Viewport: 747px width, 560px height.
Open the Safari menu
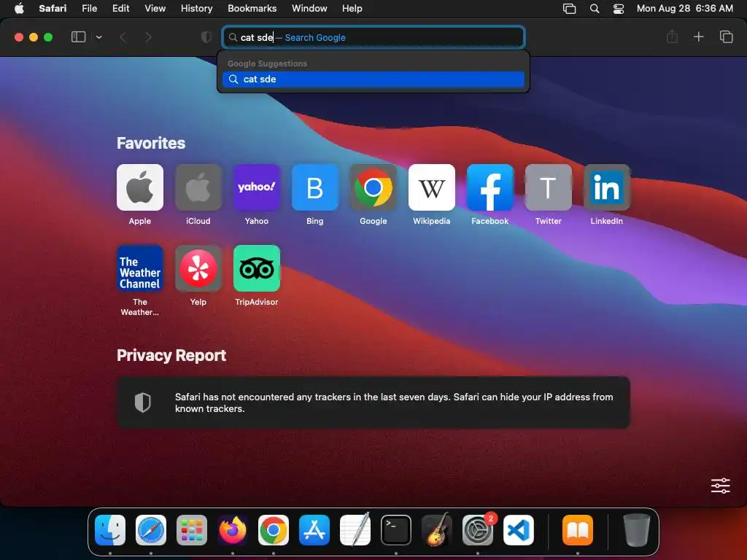point(53,9)
